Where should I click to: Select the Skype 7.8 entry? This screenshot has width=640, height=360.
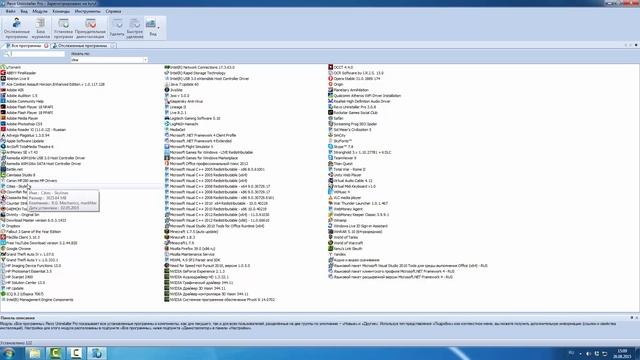[341, 147]
